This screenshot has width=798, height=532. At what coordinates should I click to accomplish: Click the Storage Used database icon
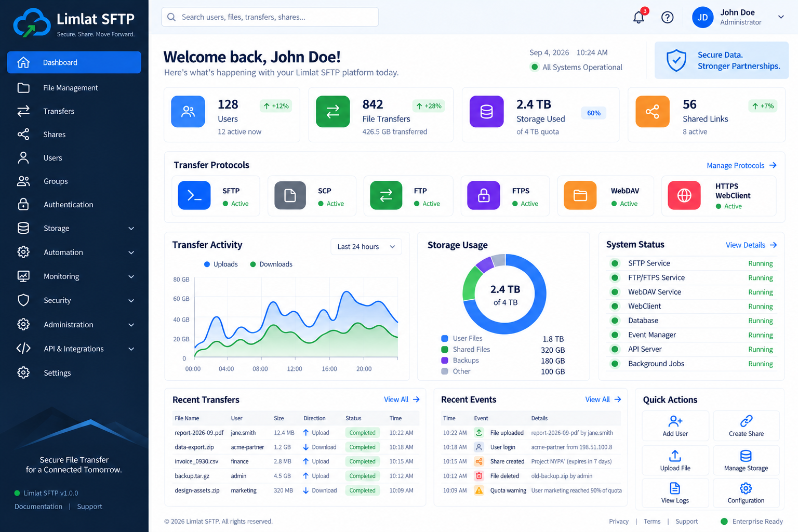click(x=487, y=112)
